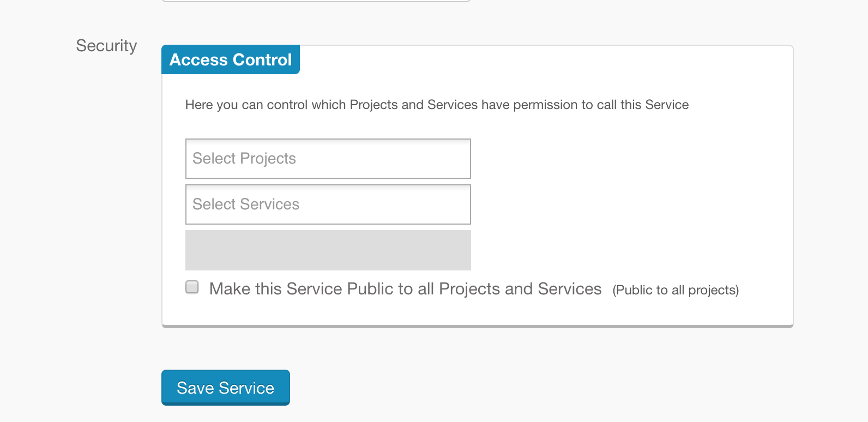Click the Public to all projects hint text
Screen dimensions: 868x422
tap(676, 290)
